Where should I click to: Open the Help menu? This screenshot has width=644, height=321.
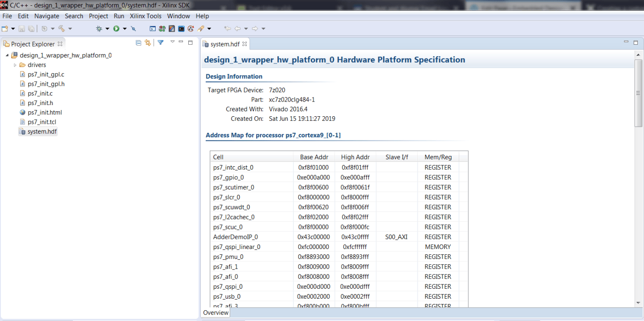[202, 16]
